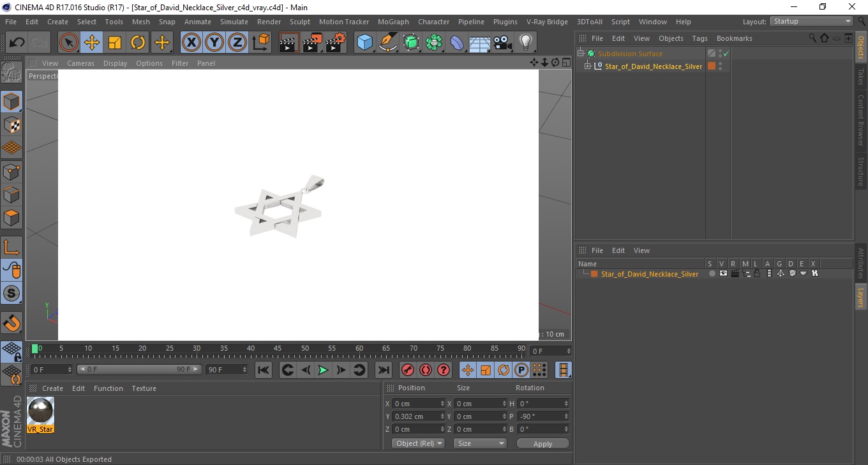Open the Attributes side tab
Image resolution: width=868 pixels, height=465 pixels.
click(x=861, y=263)
